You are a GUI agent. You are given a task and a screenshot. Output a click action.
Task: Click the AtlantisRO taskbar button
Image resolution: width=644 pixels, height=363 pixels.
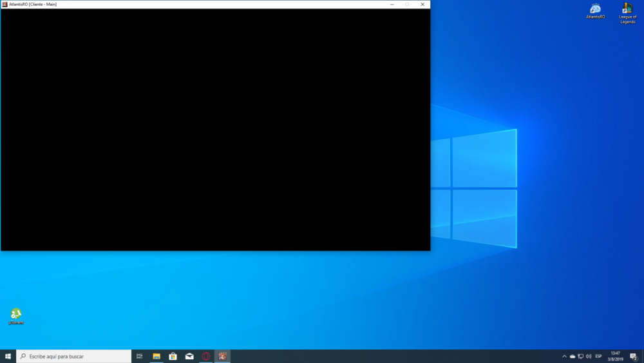click(223, 356)
